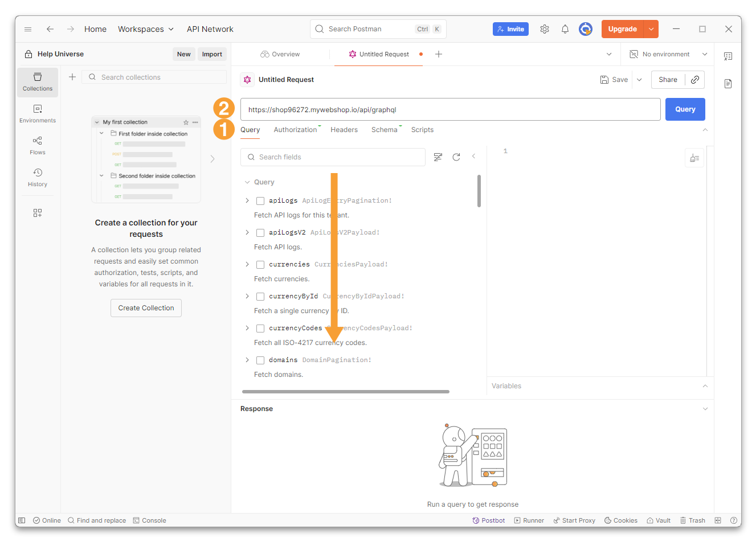Collapse the schema explorer pane arrow
Screen dimensions: 756x542
[473, 157]
